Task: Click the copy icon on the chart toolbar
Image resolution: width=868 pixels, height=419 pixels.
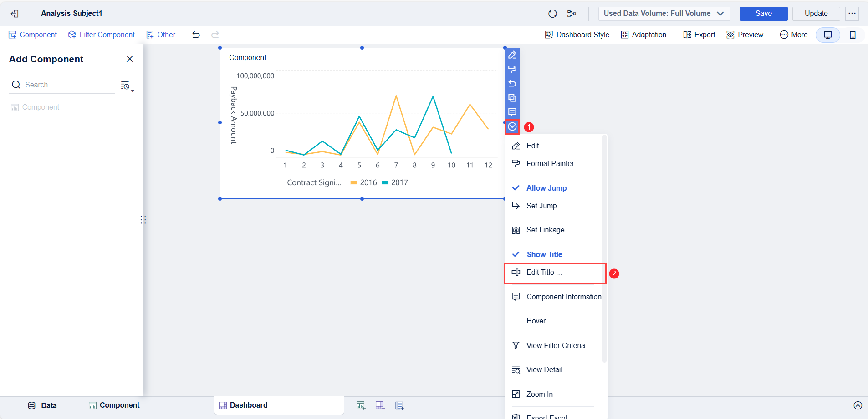Action: pyautogui.click(x=512, y=98)
